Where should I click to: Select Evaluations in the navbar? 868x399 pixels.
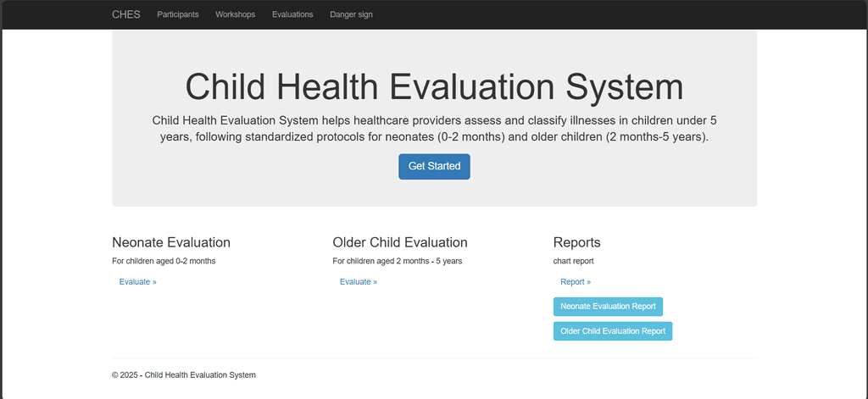tap(292, 14)
